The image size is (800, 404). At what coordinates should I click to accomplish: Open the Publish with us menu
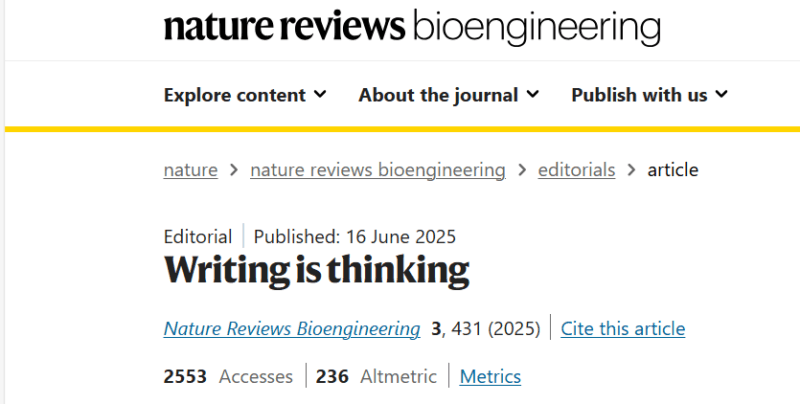pyautogui.click(x=649, y=95)
